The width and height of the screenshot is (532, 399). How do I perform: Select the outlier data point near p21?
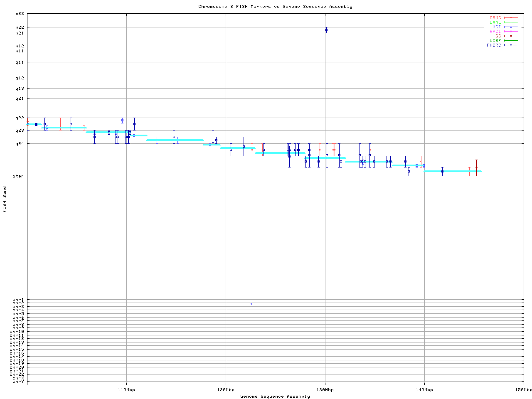[x=326, y=30]
